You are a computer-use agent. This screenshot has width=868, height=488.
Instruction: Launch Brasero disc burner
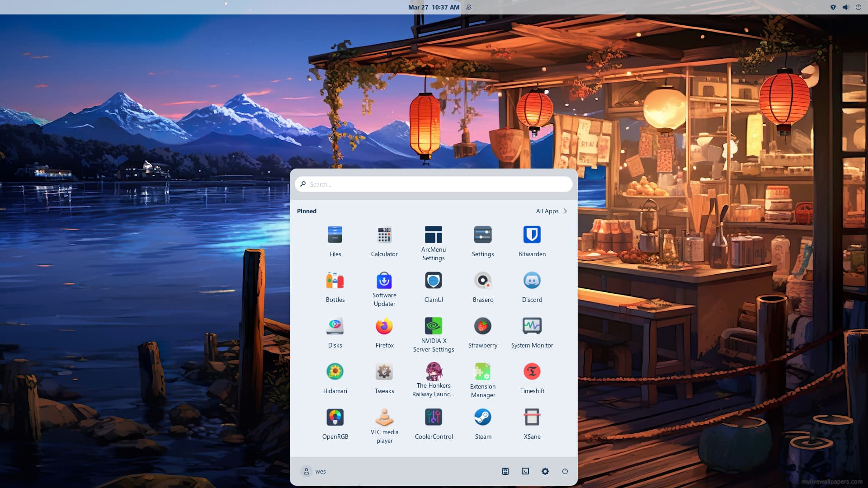[x=482, y=287]
